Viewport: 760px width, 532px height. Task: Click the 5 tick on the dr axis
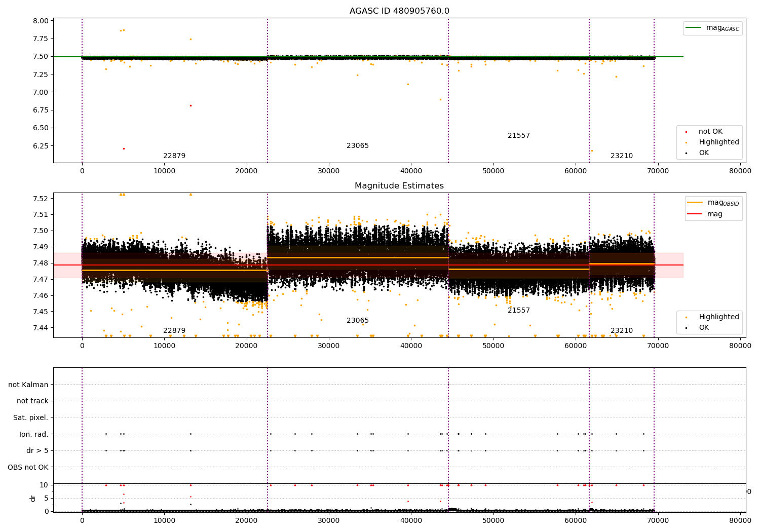[46, 499]
